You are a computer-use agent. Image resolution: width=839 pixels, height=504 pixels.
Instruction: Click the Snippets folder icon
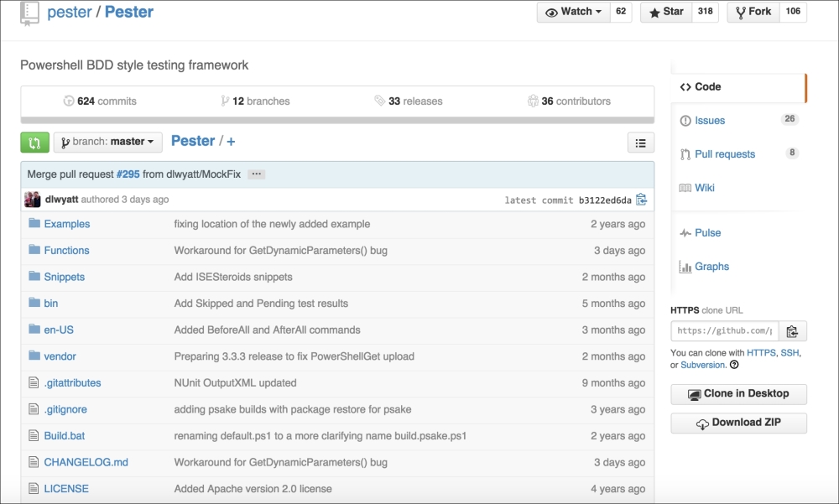tap(34, 276)
